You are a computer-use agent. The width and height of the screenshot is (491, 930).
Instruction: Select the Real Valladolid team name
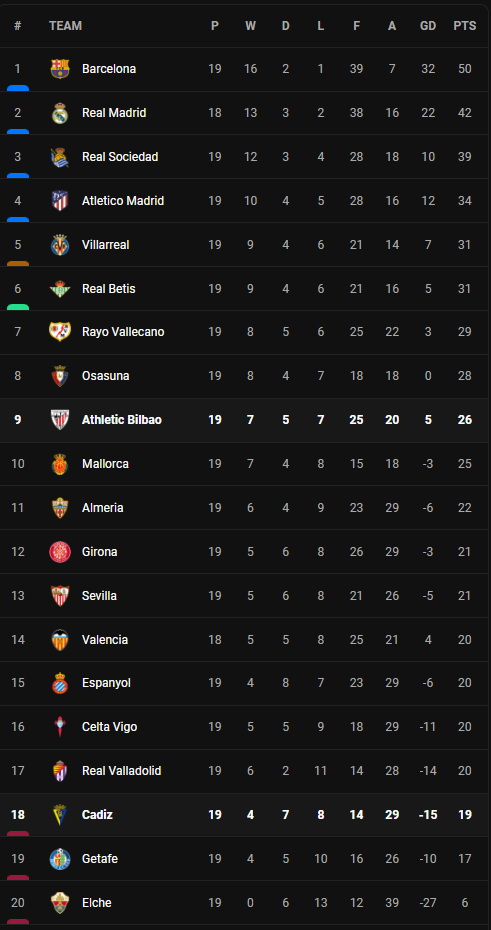coord(122,771)
